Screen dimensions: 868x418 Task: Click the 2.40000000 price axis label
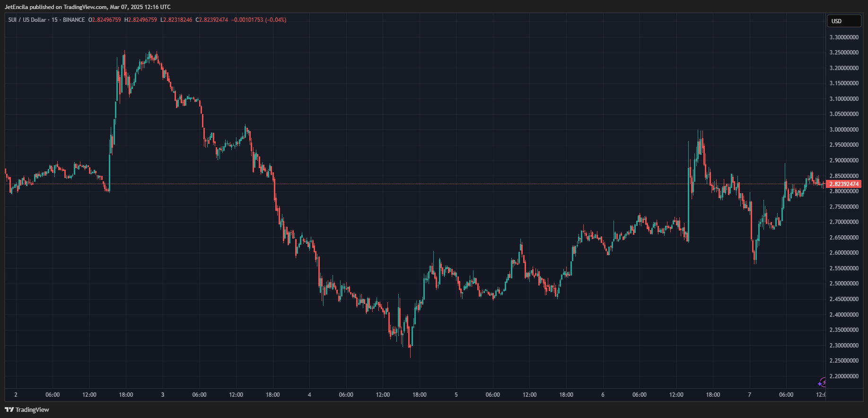point(844,315)
